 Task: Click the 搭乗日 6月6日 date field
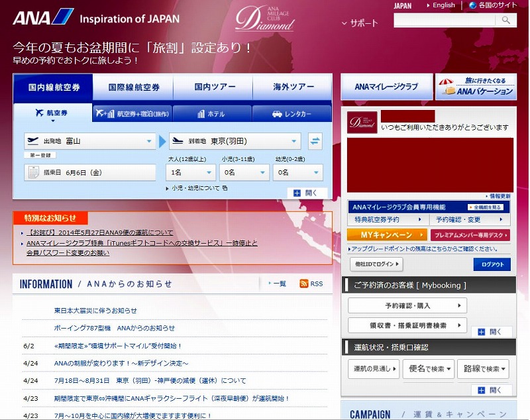90,172
